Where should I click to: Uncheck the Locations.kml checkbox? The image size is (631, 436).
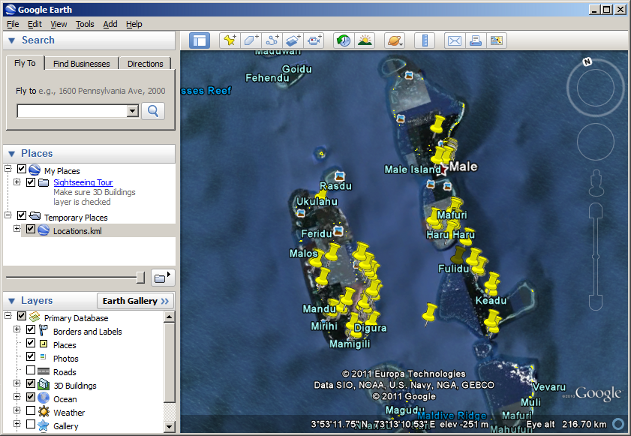[30, 229]
